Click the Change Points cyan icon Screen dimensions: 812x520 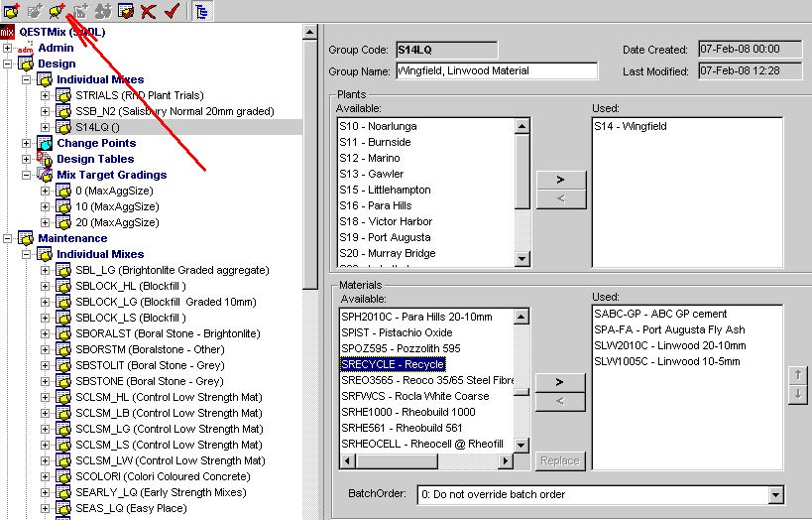tap(45, 143)
